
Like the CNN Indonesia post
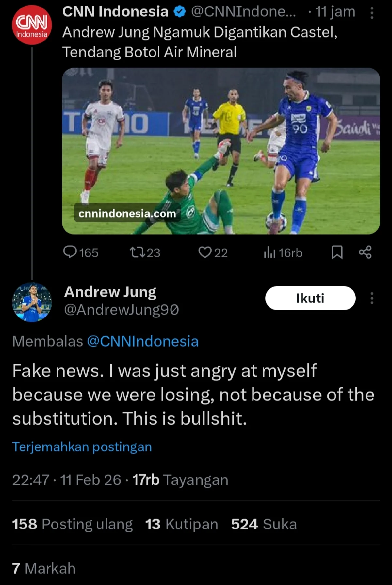tap(213, 252)
